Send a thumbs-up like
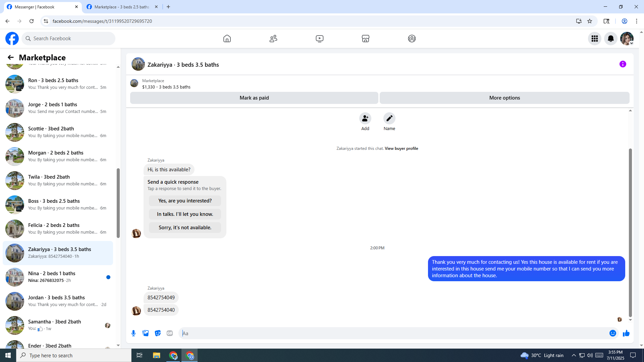 click(626, 333)
